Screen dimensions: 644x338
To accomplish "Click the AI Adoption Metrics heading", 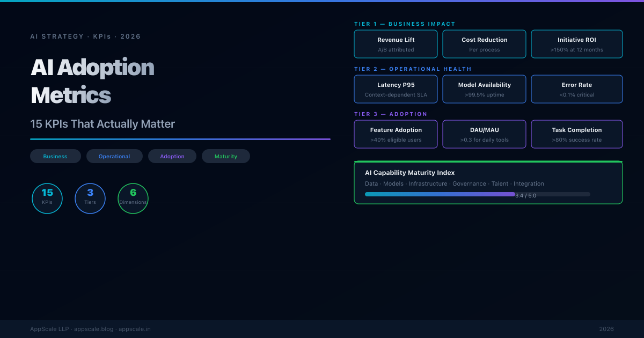I will pyautogui.click(x=92, y=81).
